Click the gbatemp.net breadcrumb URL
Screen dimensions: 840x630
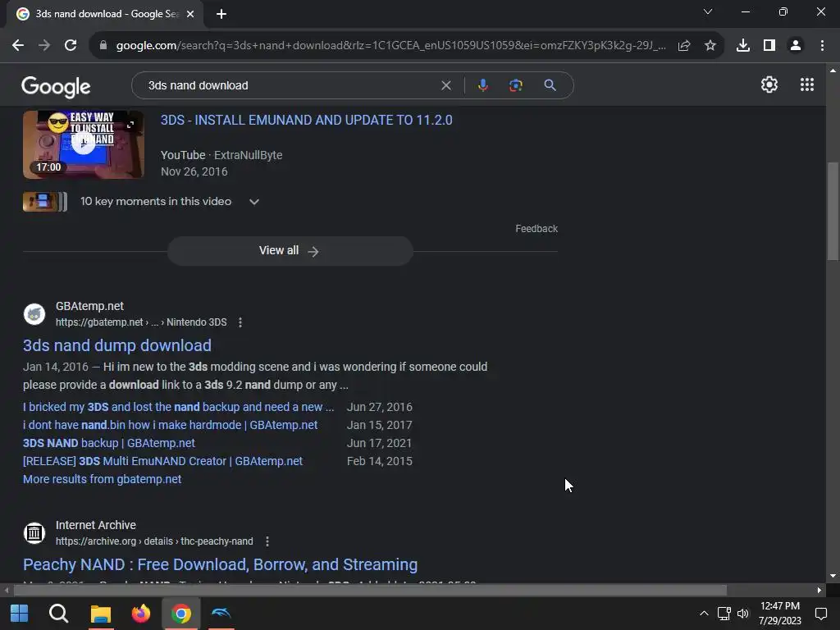141,322
